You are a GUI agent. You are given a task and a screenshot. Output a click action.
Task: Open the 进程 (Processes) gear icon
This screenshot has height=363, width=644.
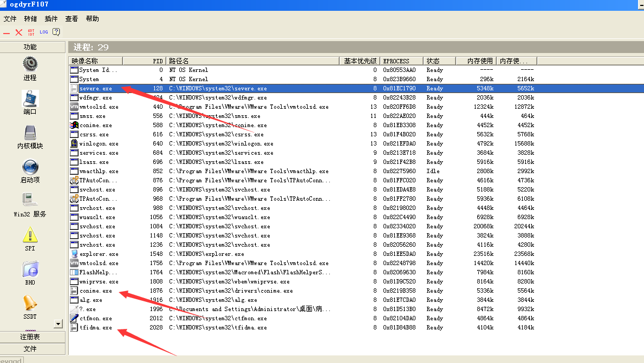[x=30, y=64]
